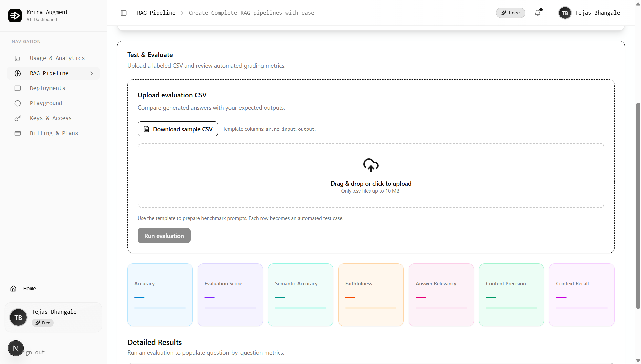
Task: Go to Home in the sidebar
Action: tap(30, 289)
